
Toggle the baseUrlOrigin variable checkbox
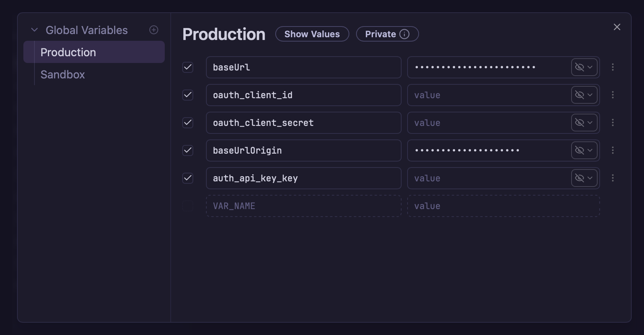tap(188, 150)
